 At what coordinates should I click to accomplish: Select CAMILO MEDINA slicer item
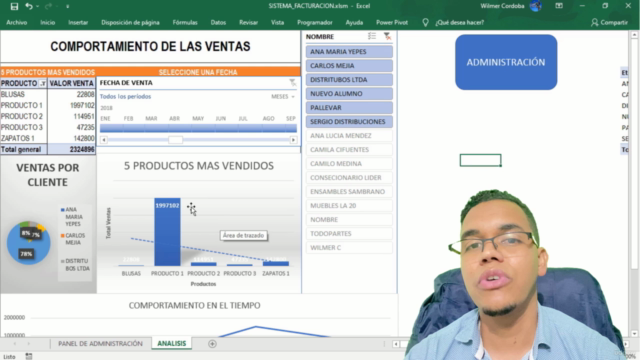349,164
